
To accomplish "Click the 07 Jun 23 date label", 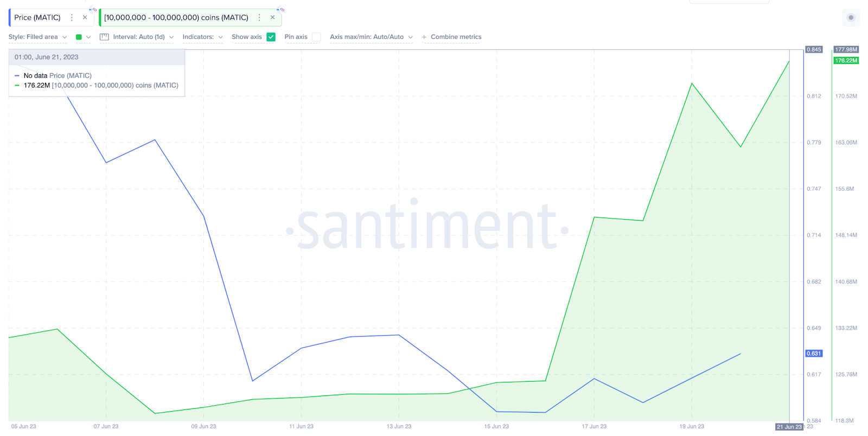I will [106, 426].
